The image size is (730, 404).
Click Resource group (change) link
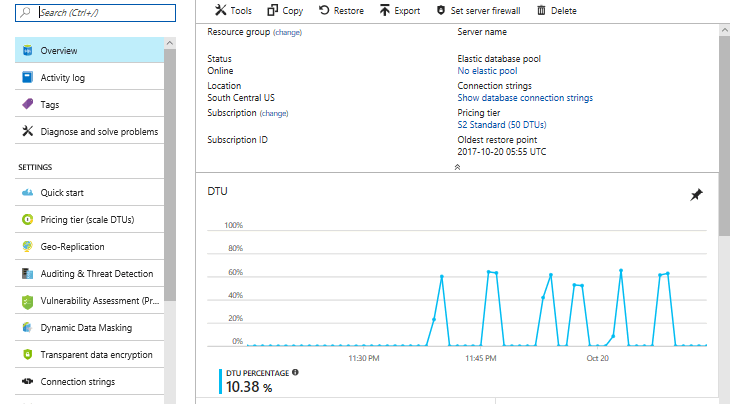click(287, 33)
